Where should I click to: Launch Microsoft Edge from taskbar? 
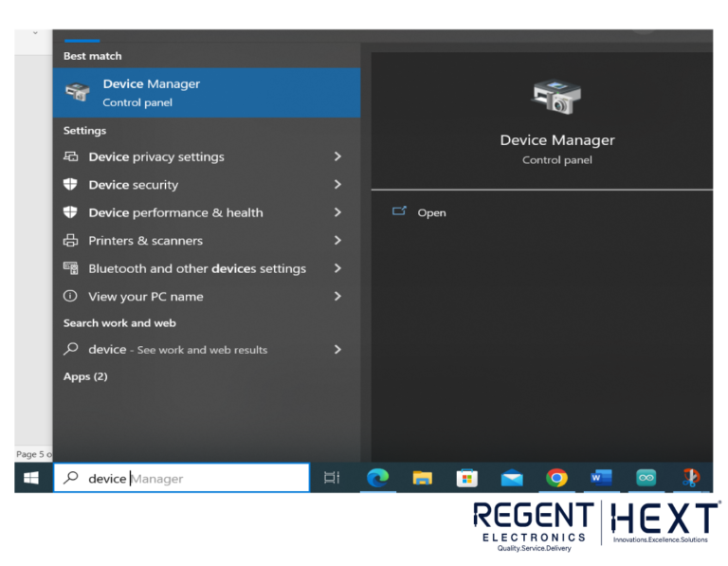coord(377,479)
